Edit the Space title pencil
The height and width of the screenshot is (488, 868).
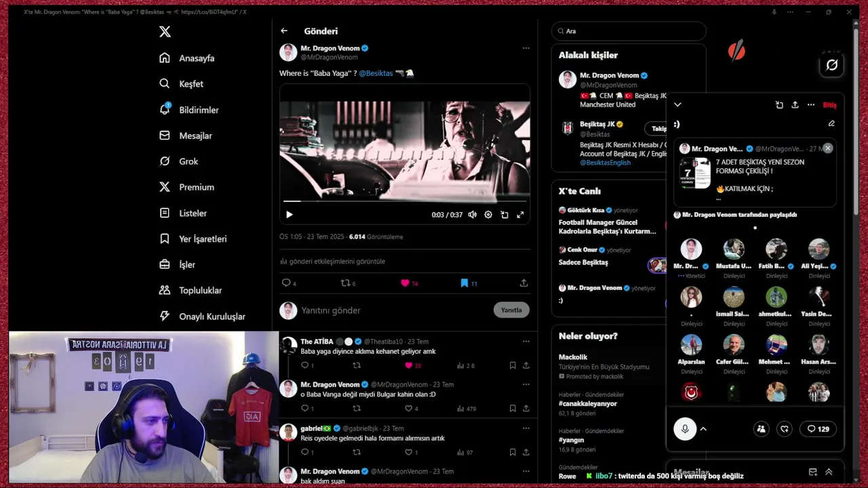[x=831, y=124]
